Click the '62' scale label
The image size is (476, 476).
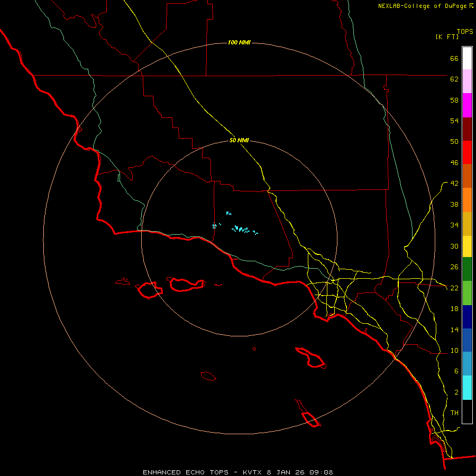[454, 79]
